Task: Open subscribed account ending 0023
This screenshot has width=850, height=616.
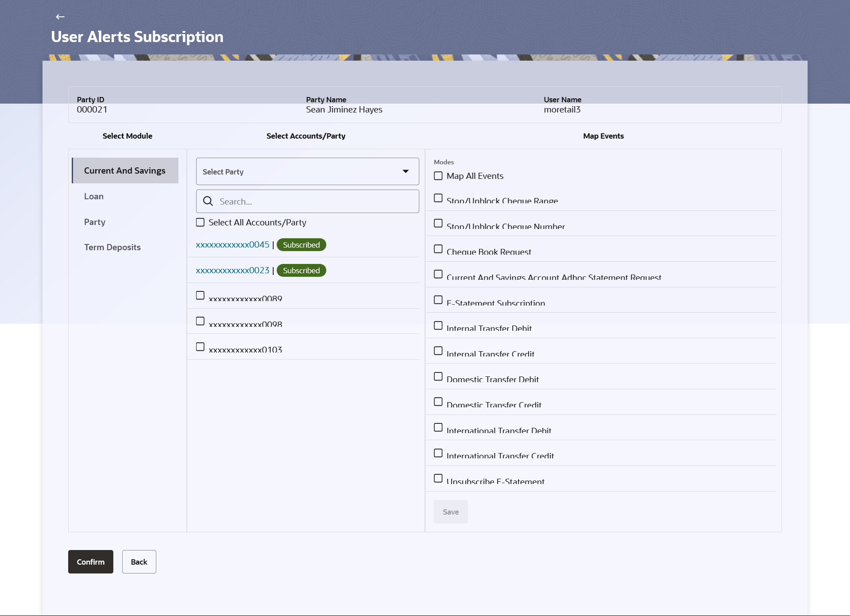Action: 232,271
